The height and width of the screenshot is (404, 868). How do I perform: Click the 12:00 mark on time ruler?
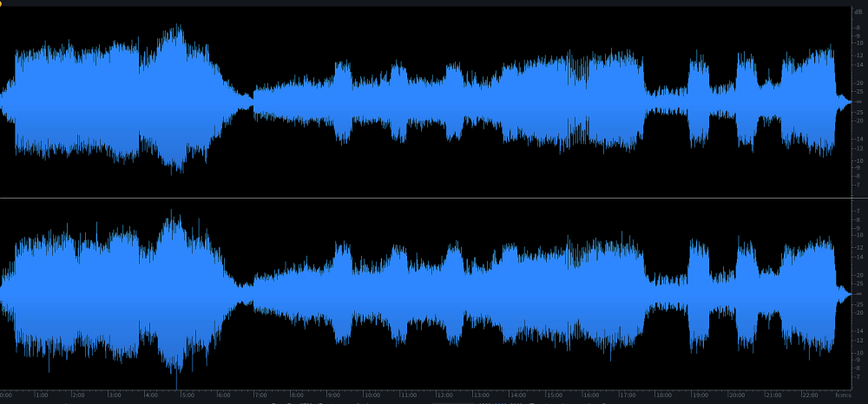444,395
